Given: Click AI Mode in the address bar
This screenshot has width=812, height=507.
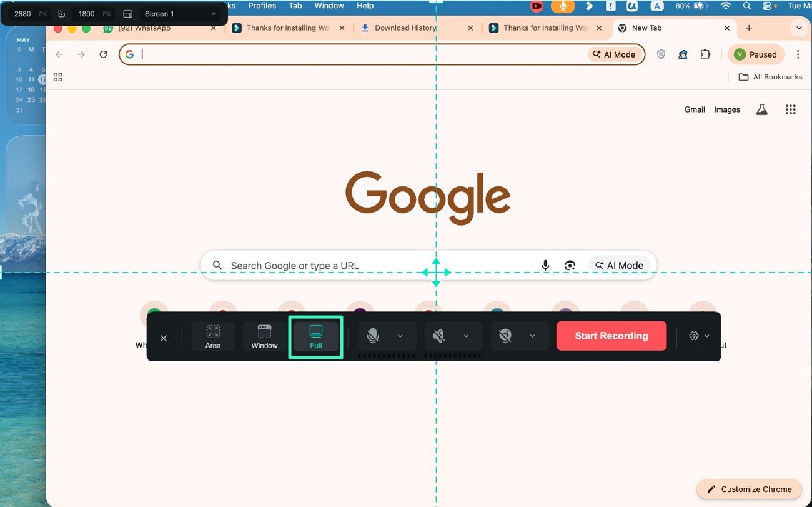Looking at the screenshot, I should click(x=614, y=54).
